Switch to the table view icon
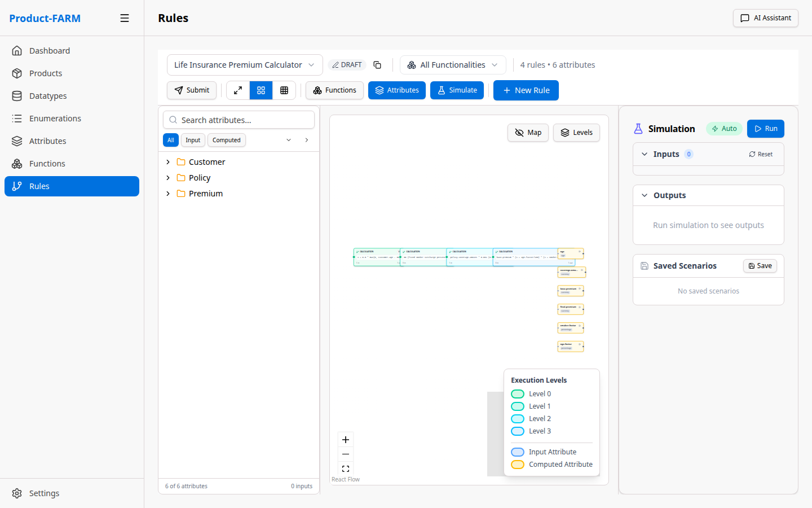The width and height of the screenshot is (812, 508). click(x=284, y=90)
